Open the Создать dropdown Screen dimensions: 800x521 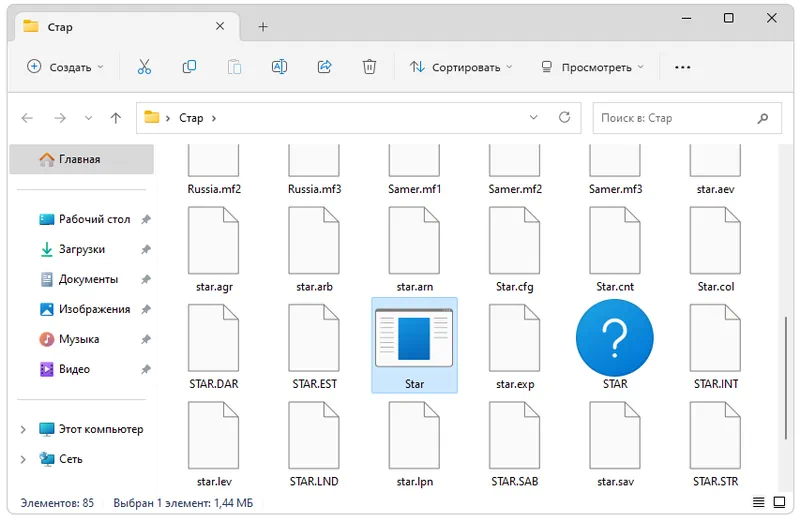(x=65, y=67)
